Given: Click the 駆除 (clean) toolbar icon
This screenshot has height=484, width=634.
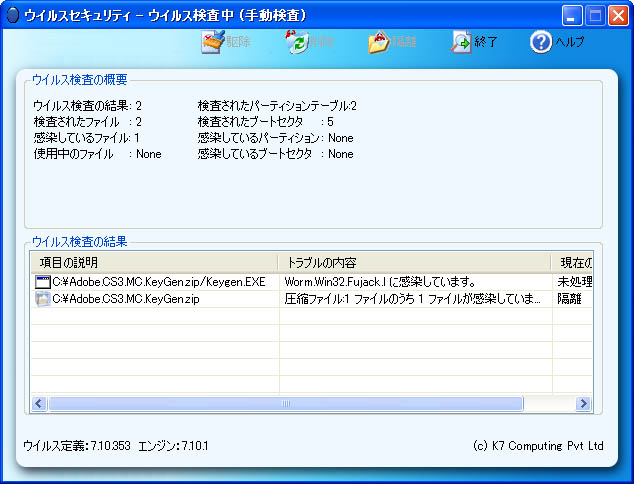Looking at the screenshot, I should [x=213, y=42].
